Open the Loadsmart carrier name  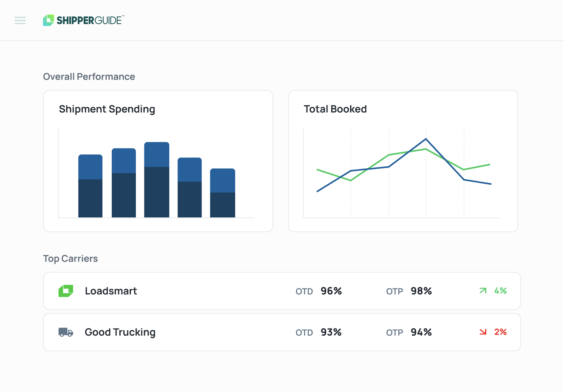(x=111, y=291)
